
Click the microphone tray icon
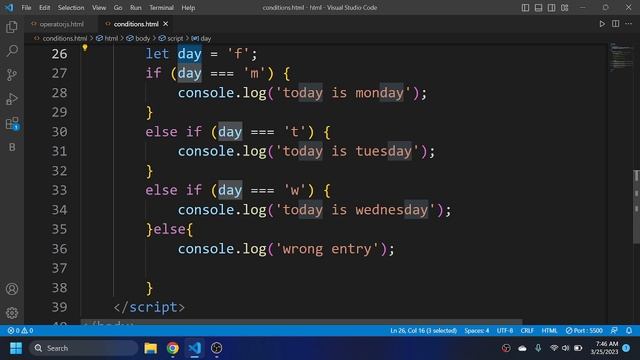click(538, 348)
